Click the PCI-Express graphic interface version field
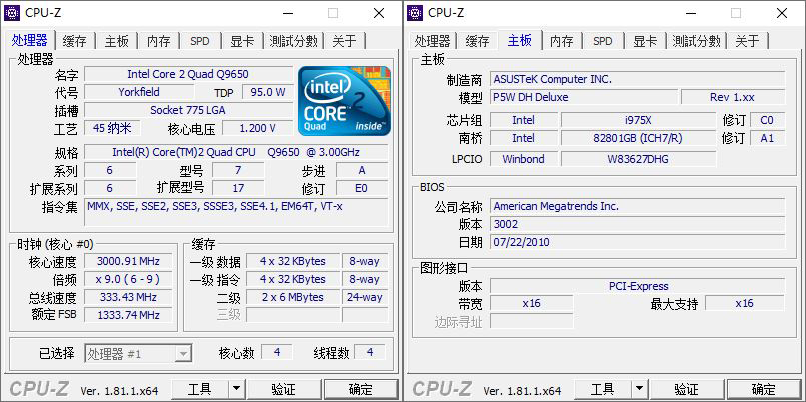 click(x=637, y=286)
